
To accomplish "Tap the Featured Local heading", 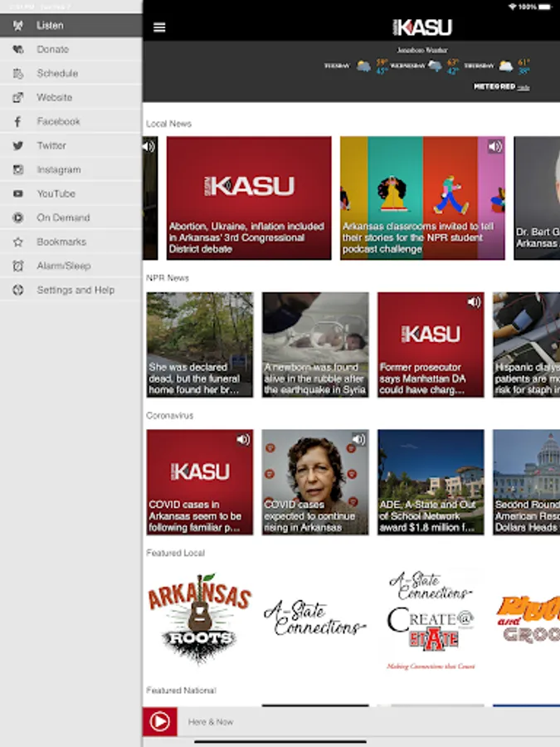I will (x=175, y=553).
